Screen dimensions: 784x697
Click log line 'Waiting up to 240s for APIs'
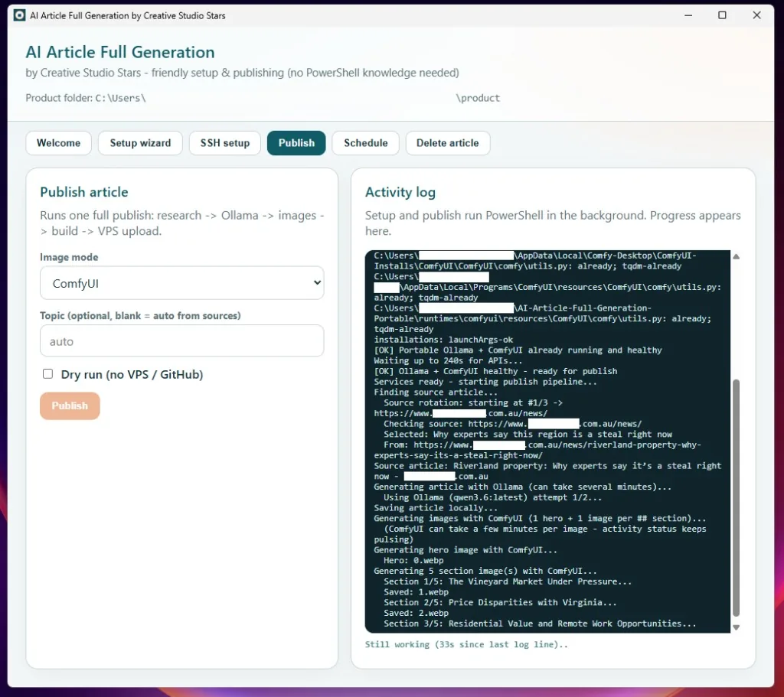448,360
